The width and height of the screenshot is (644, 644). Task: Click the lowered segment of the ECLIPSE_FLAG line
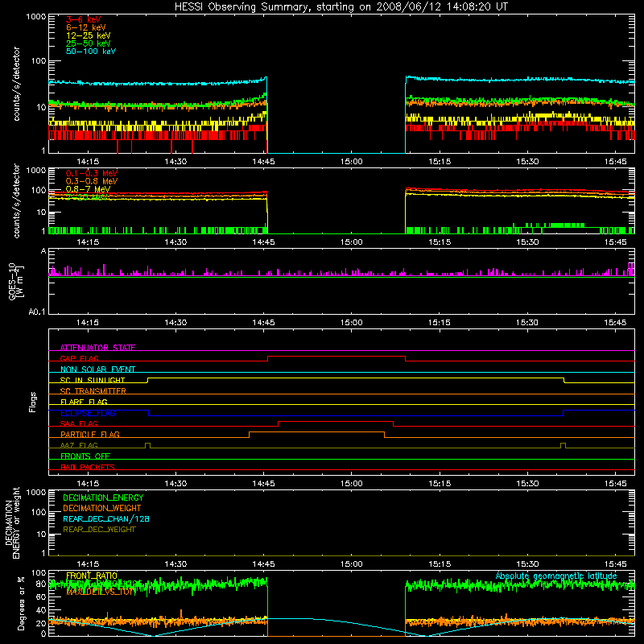point(356,415)
